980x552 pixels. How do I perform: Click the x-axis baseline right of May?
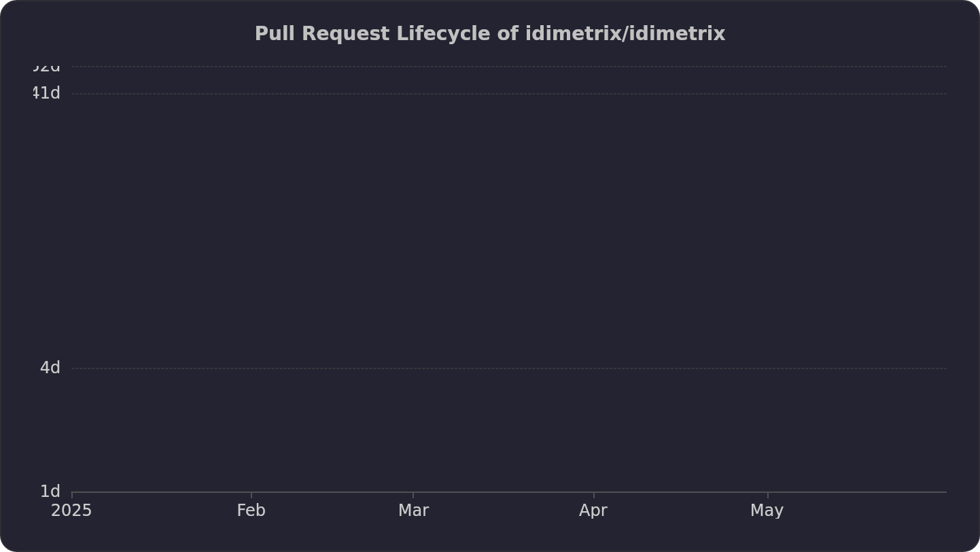(x=858, y=492)
